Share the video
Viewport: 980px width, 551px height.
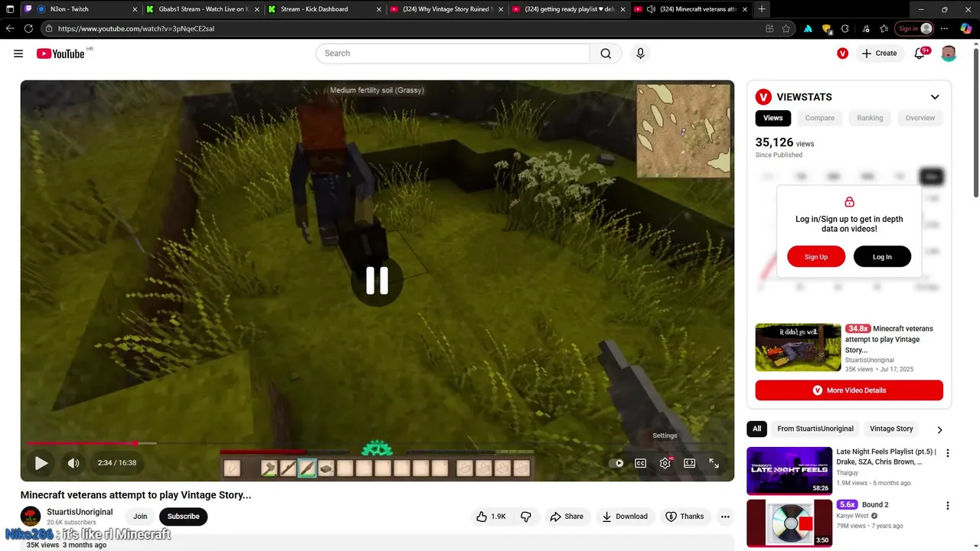coord(567,517)
